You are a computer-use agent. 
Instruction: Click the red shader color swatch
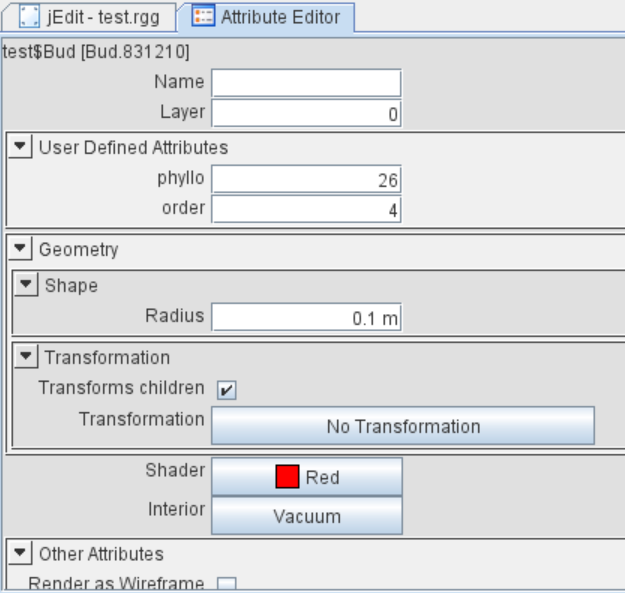288,477
